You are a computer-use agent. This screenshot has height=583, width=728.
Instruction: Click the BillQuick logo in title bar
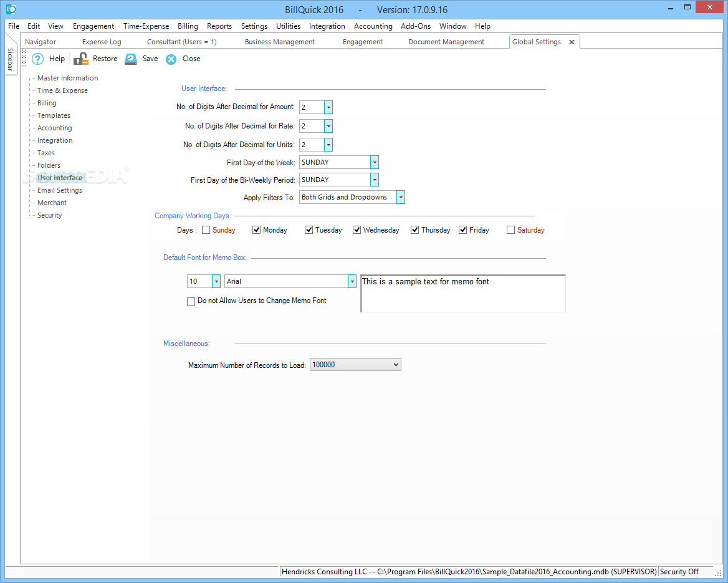(x=11, y=9)
